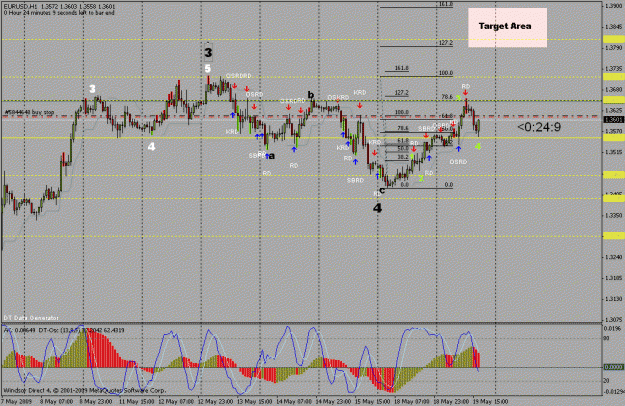625x406 pixels.
Task: Click the large black wave 3 label
Action: (208, 52)
